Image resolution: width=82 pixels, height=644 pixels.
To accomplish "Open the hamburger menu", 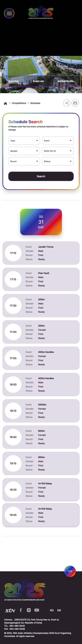I will click(9, 13).
